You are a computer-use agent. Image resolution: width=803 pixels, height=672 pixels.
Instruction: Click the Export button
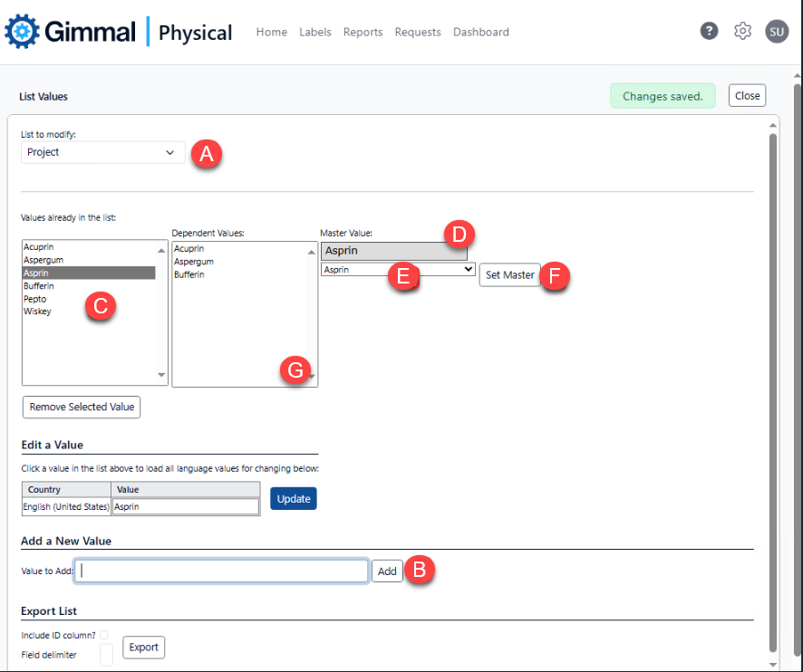143,648
